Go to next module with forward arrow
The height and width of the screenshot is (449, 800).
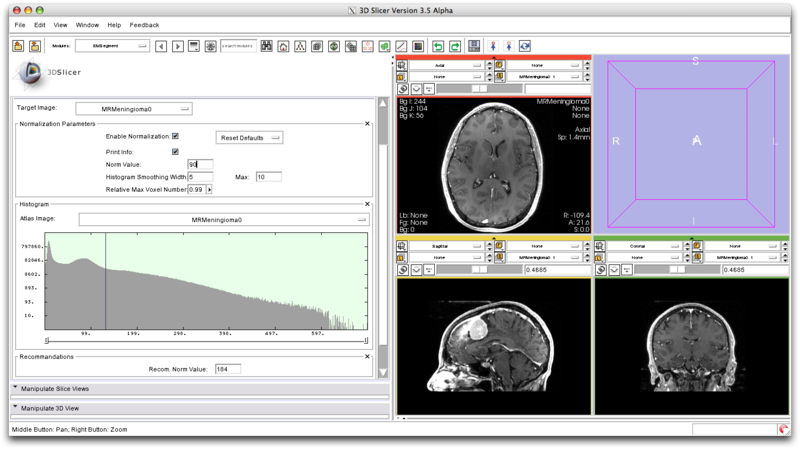178,46
